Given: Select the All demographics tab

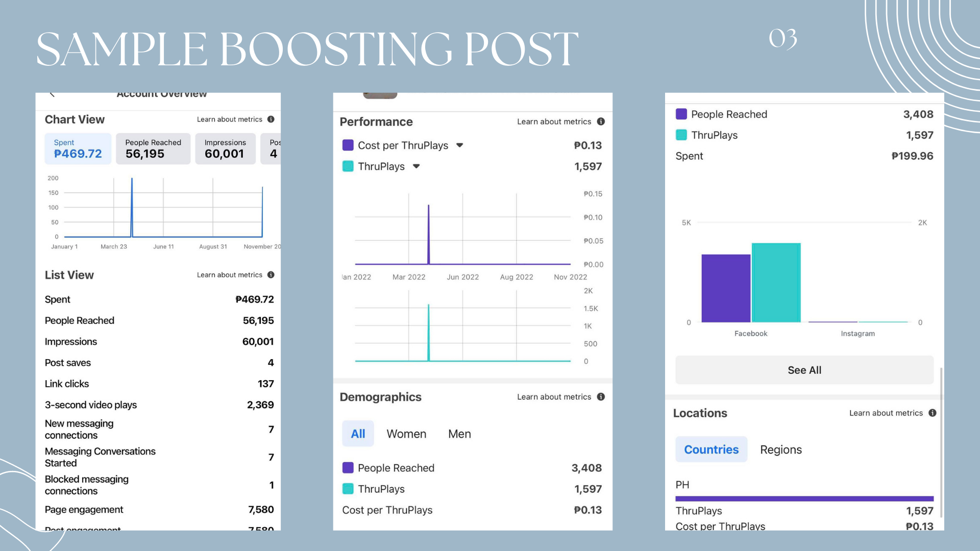Looking at the screenshot, I should point(358,434).
